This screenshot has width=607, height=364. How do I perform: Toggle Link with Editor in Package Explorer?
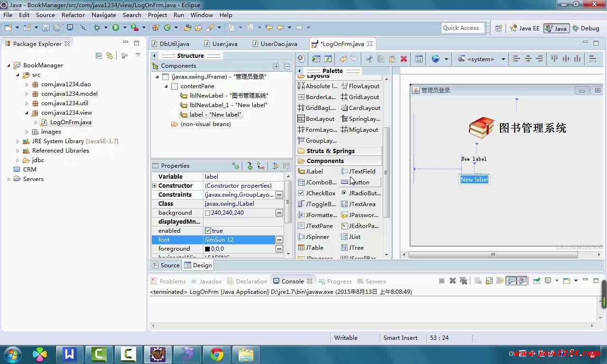tap(110, 55)
